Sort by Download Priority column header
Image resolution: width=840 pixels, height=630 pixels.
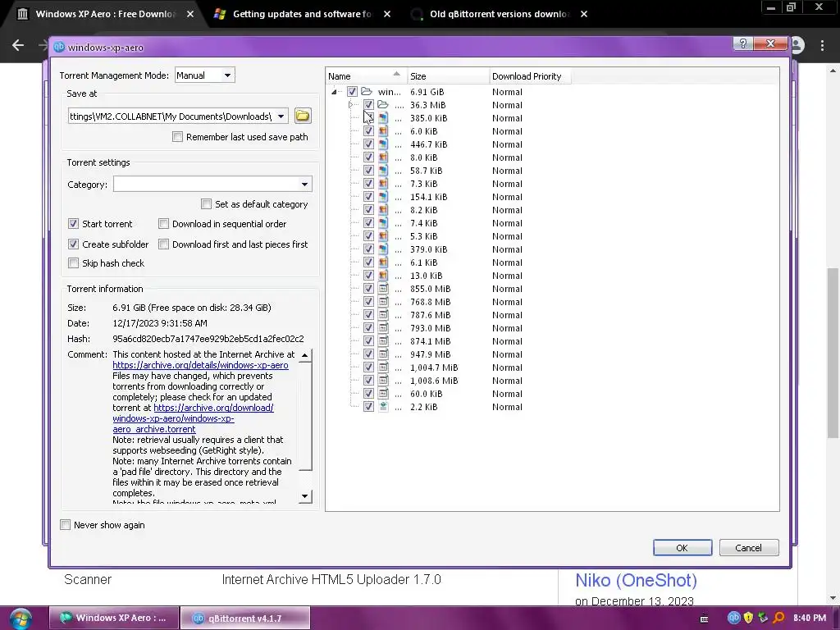[x=529, y=76]
